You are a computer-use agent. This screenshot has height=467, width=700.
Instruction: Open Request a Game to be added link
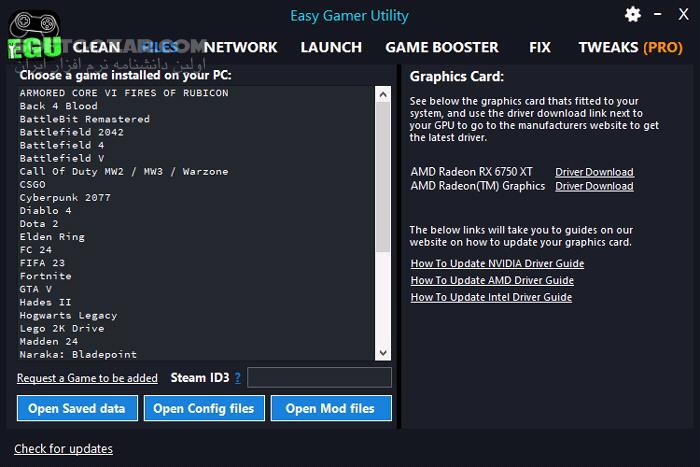(87, 378)
